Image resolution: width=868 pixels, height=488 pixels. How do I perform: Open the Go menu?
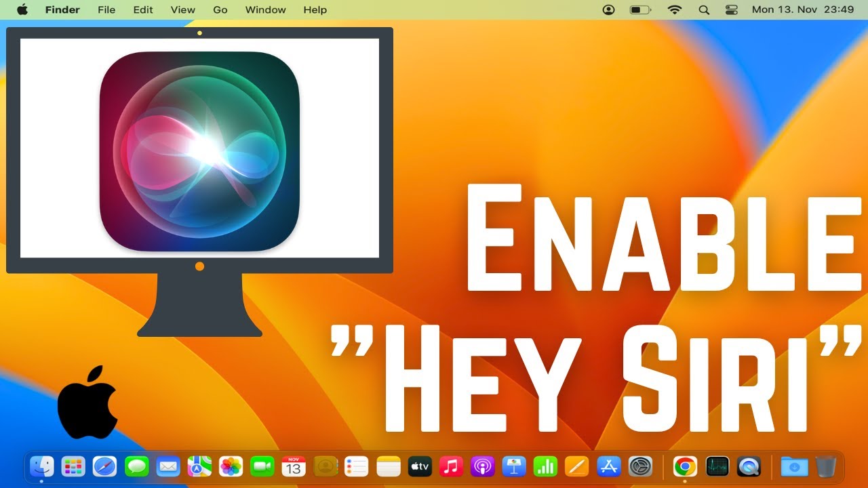pos(220,9)
